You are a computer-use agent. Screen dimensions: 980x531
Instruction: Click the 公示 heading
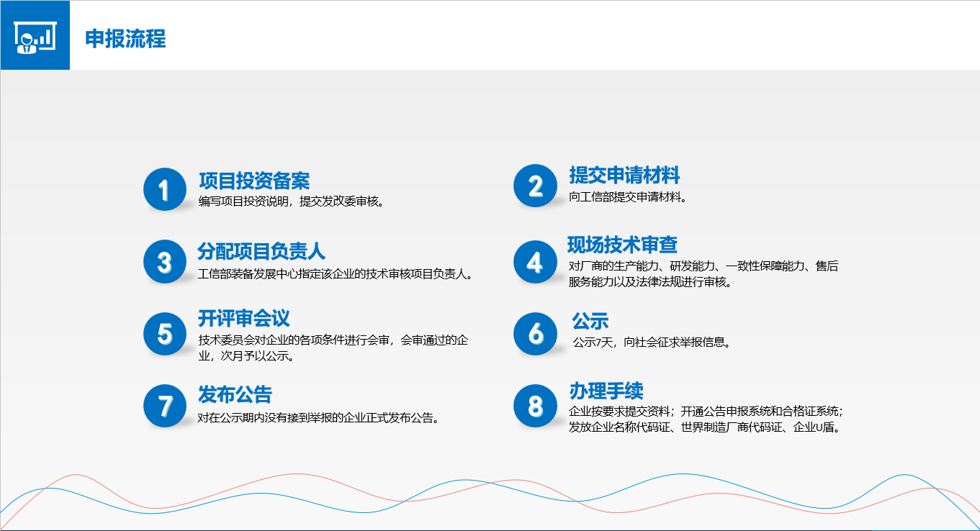[x=590, y=321]
